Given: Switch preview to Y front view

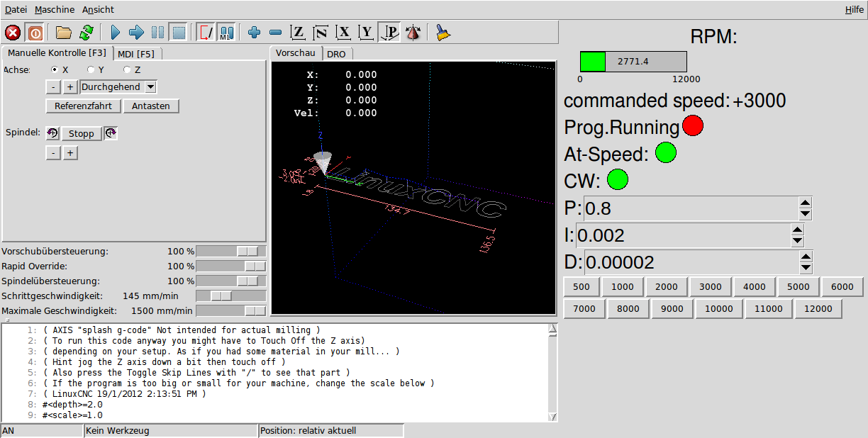Looking at the screenshot, I should coord(367,33).
